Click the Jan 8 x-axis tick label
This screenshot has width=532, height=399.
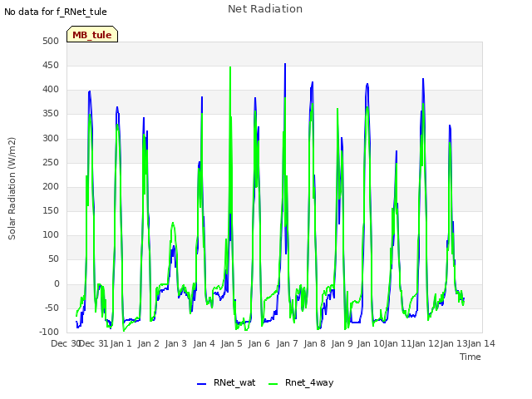314,343
